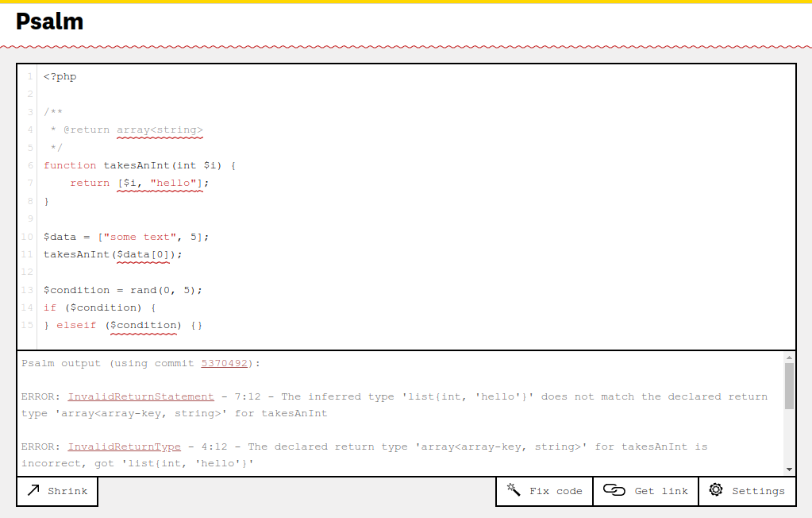This screenshot has height=518, width=812.
Task: Click the Shrink arrow icon
Action: point(33,490)
